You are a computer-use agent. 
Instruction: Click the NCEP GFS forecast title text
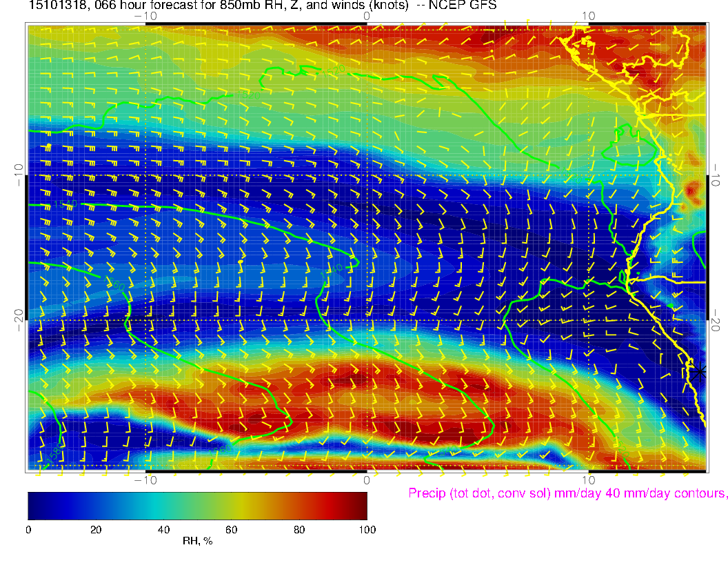point(263,5)
